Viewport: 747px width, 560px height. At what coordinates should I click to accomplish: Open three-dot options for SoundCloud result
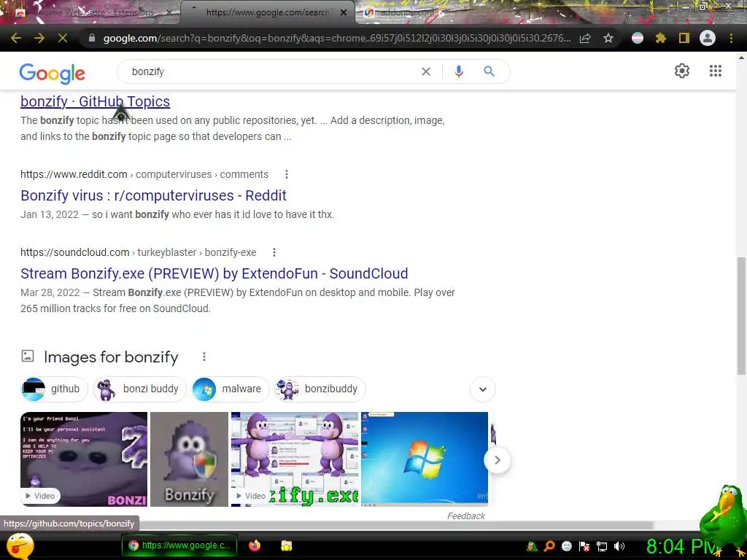click(x=274, y=252)
